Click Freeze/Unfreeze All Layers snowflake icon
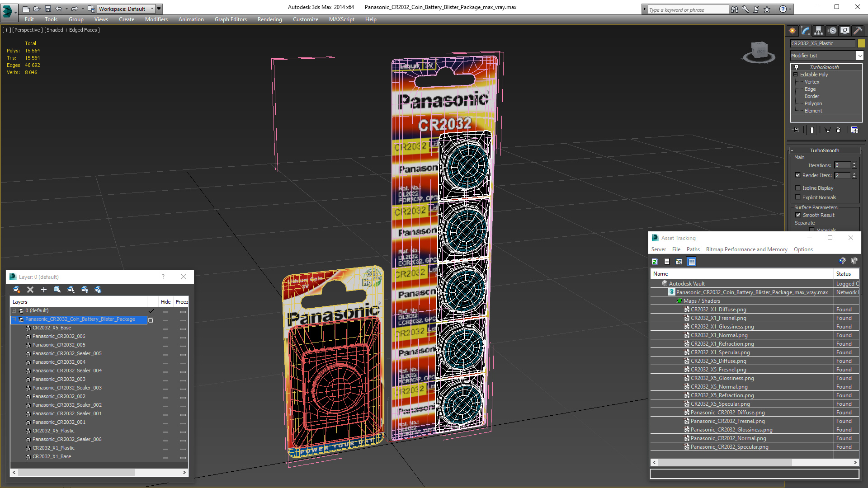Viewport: 868px width, 488px height. pyautogui.click(x=98, y=290)
